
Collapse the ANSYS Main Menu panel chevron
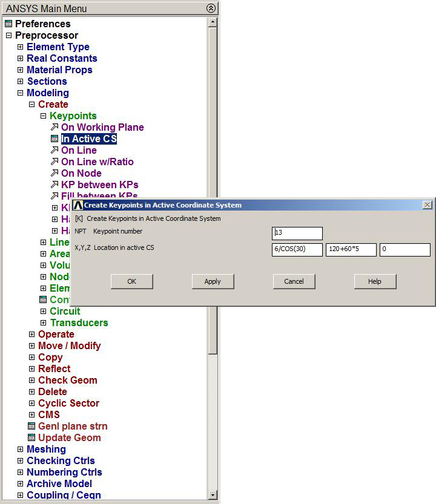pyautogui.click(x=210, y=8)
